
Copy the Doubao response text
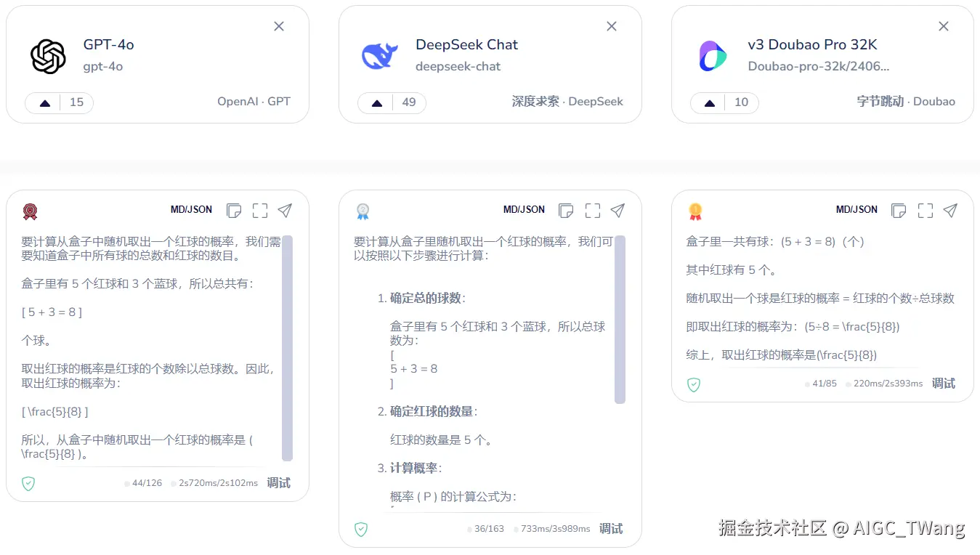click(899, 211)
